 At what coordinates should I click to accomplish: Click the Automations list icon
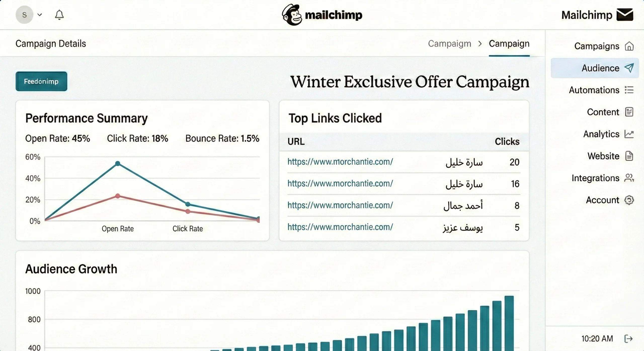(629, 90)
